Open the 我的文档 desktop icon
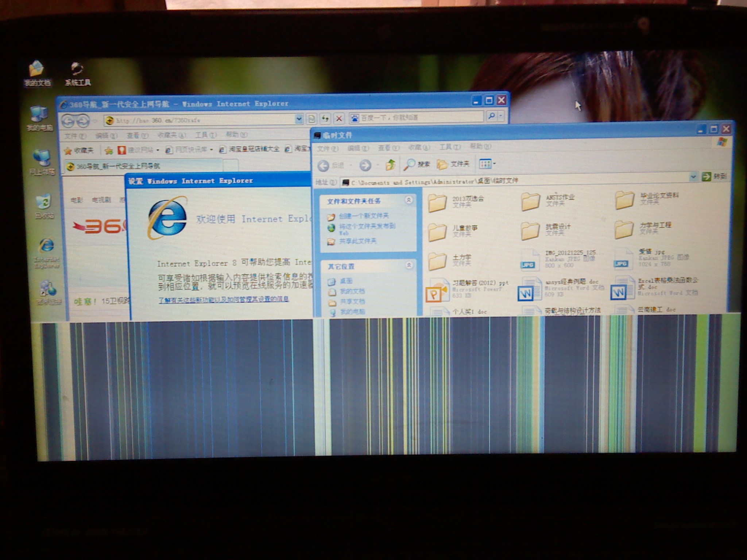The image size is (747, 560). click(x=37, y=74)
